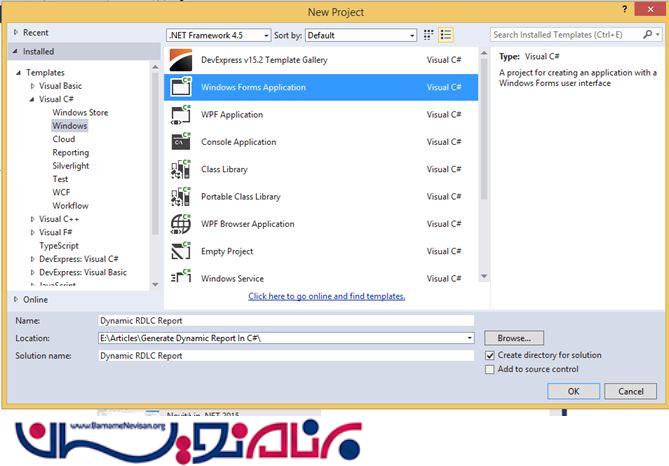Enable Add to source control checkbox

[490, 369]
